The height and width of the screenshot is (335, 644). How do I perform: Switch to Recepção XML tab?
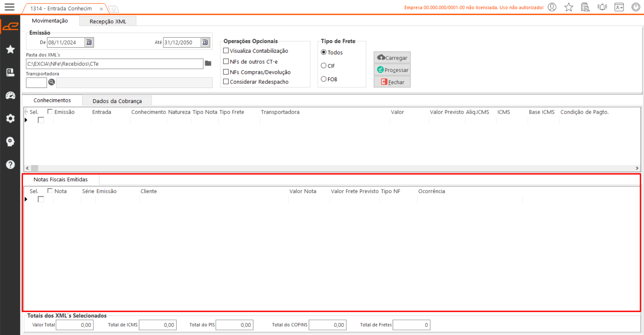click(x=108, y=21)
